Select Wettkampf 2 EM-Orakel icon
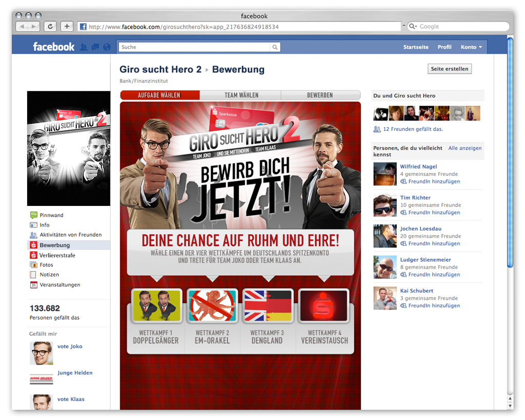525x420 pixels. point(212,306)
